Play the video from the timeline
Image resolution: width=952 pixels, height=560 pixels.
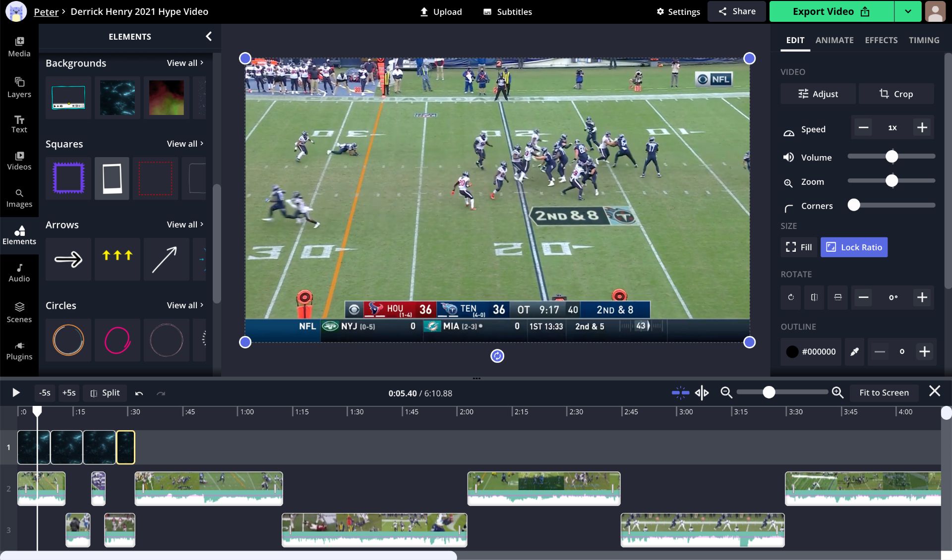coord(16,392)
